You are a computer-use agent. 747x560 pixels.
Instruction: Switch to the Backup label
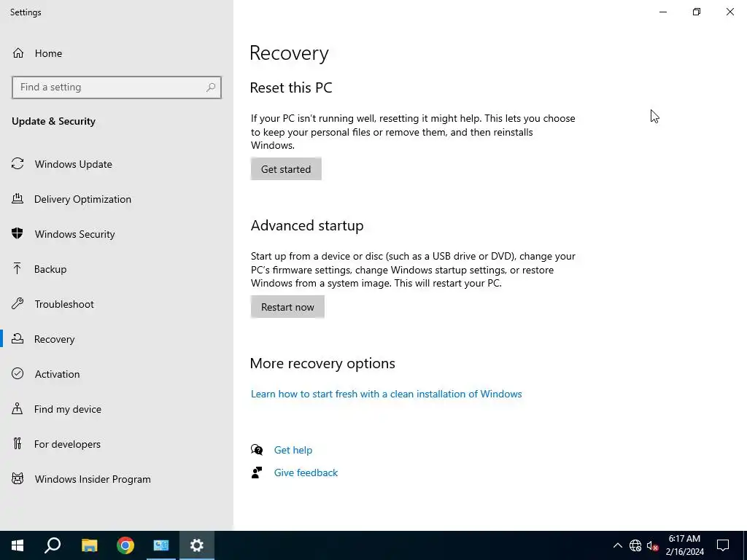50,269
